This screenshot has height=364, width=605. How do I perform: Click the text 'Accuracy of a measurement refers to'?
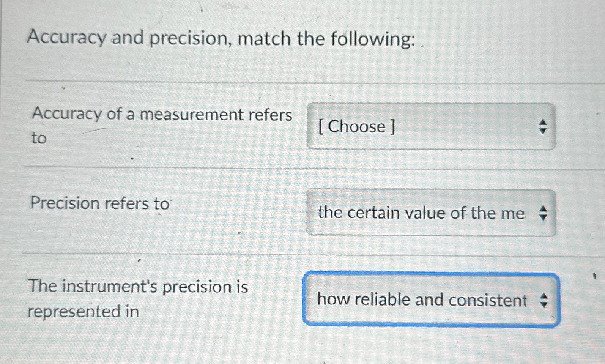pyautogui.click(x=161, y=125)
